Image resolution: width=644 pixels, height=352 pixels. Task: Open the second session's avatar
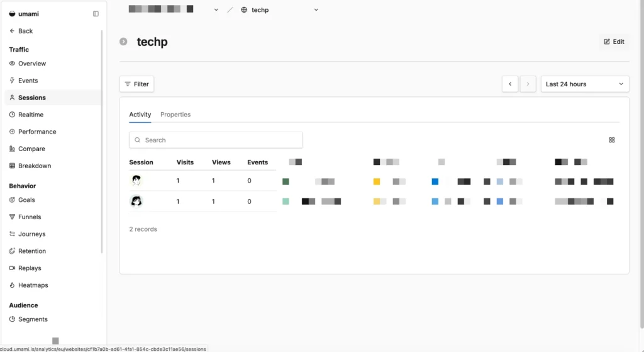136,201
